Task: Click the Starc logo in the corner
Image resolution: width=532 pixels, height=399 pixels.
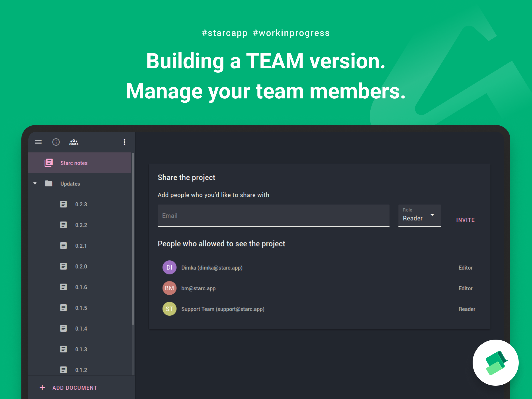Action: (x=495, y=362)
